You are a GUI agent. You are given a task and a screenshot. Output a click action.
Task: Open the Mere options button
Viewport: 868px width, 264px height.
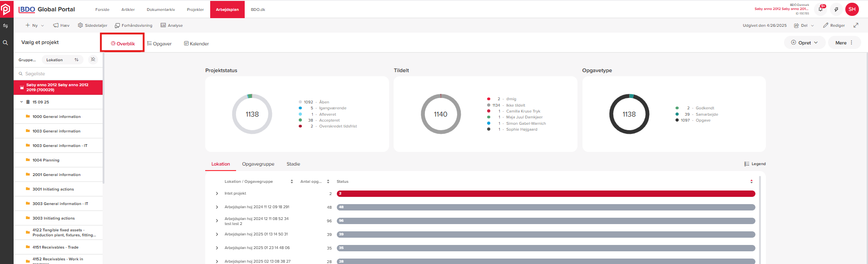tap(844, 43)
